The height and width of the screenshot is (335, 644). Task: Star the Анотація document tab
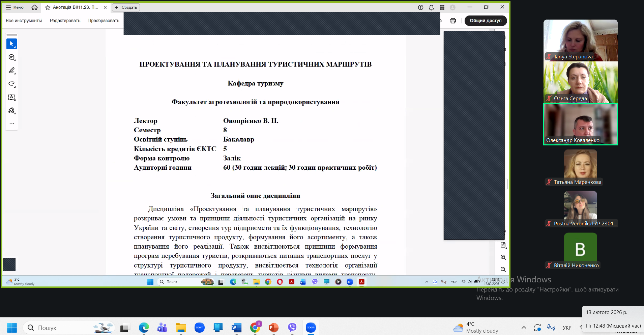pyautogui.click(x=48, y=7)
